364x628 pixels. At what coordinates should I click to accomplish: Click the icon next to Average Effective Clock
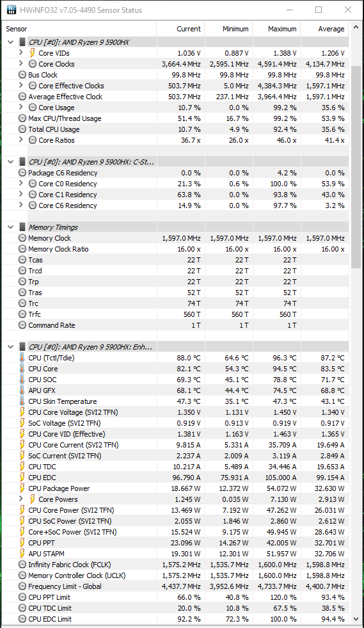point(22,97)
